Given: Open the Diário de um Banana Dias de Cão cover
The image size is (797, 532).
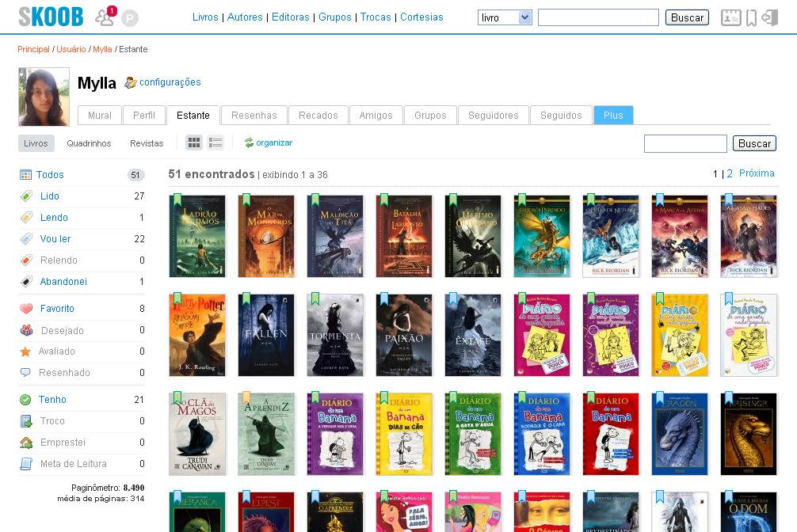Looking at the screenshot, I should (404, 434).
